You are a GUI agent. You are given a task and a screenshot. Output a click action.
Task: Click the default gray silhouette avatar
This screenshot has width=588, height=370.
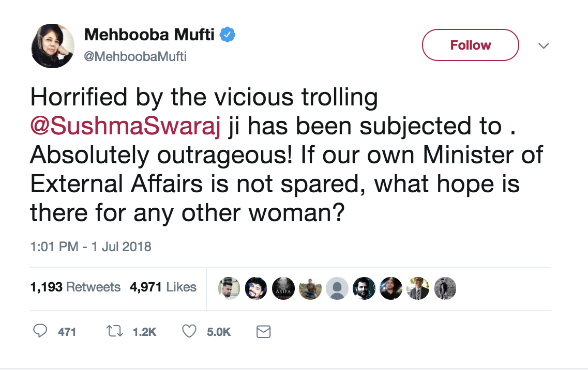tap(337, 288)
